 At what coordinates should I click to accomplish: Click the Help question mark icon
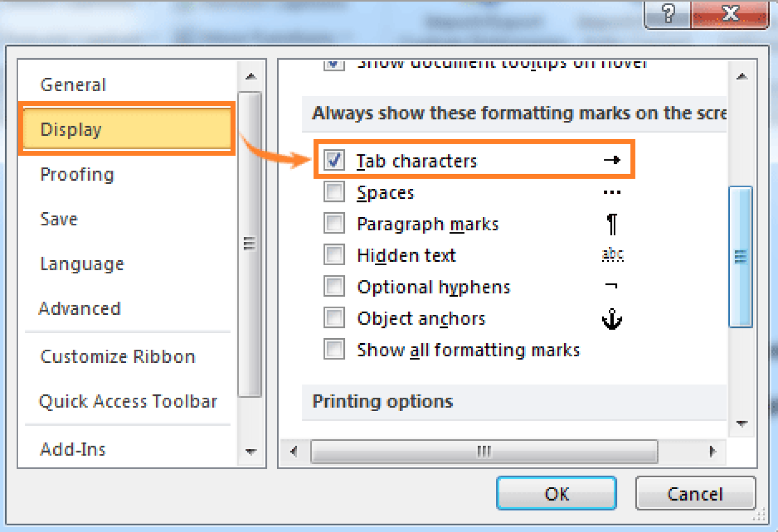667,14
